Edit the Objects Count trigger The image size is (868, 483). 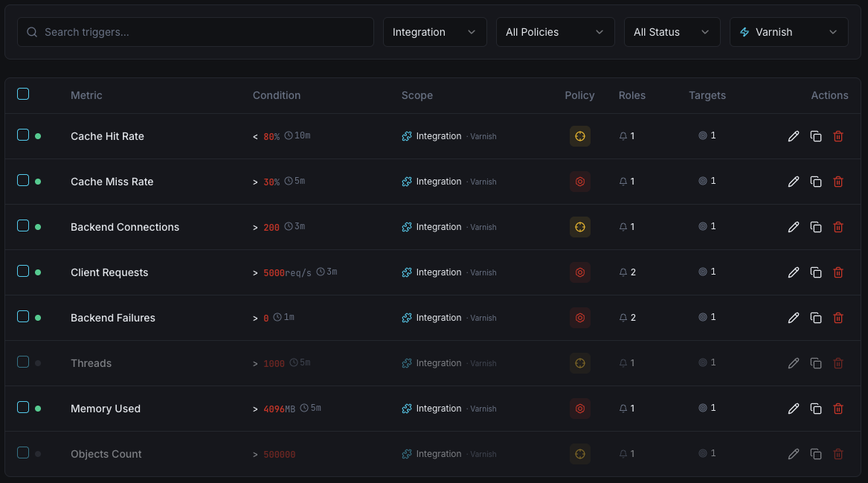794,453
